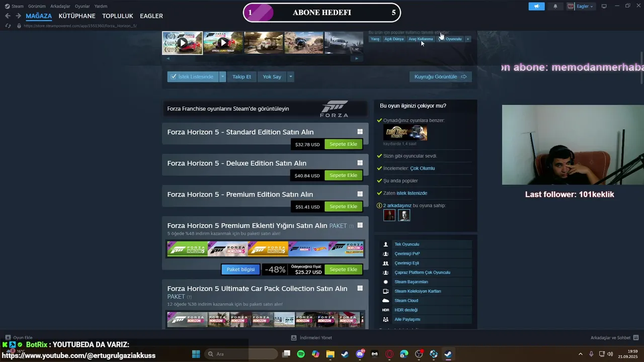Screen dimensions: 644x362
Task: Open Paket bilgisi for Premium bundle
Action: pyautogui.click(x=240, y=269)
